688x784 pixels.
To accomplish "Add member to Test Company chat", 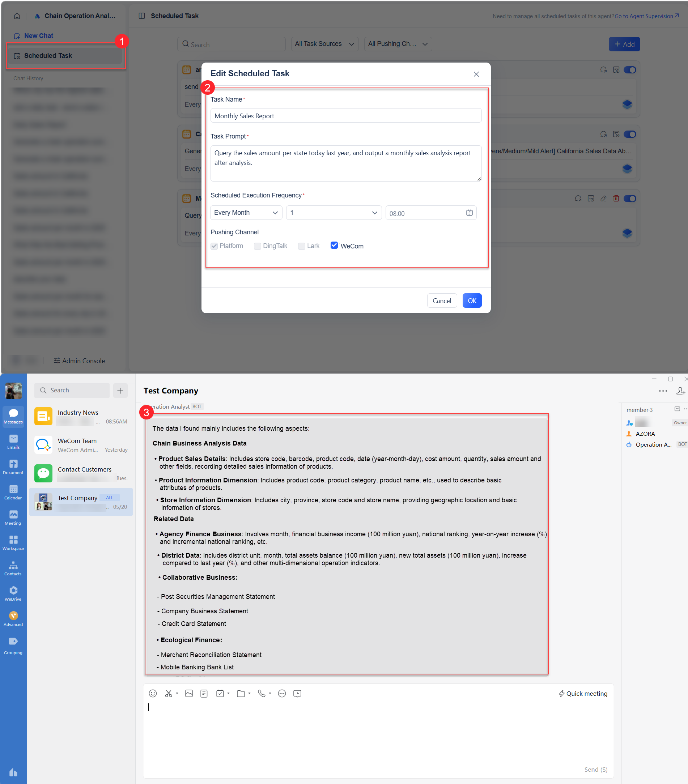I will 681,391.
